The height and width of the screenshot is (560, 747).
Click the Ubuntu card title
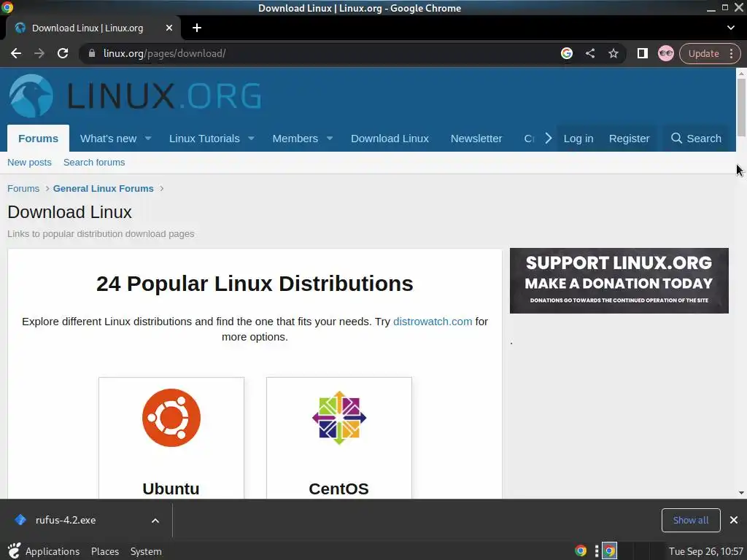(x=171, y=489)
